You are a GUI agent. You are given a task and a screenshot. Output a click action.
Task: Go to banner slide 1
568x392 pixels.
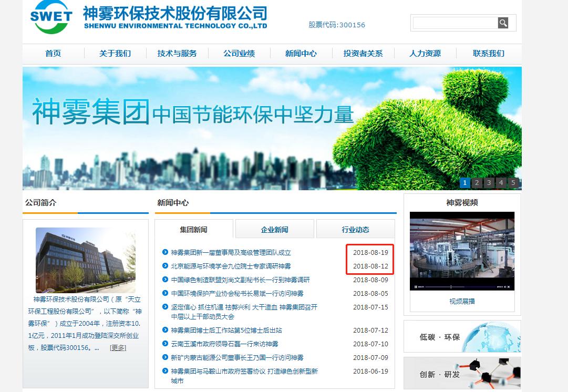point(465,182)
